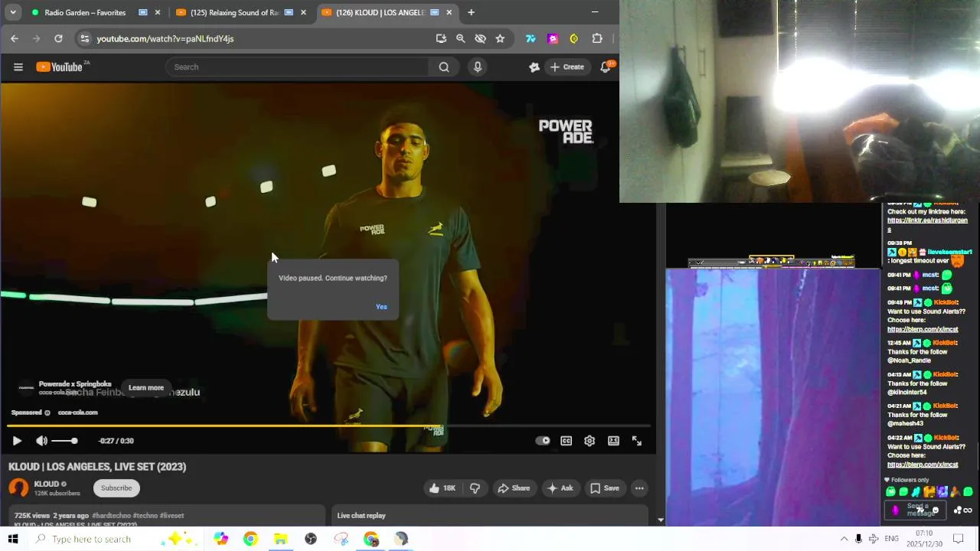Start voice search with microphone icon
The image size is (980, 551).
(x=478, y=67)
